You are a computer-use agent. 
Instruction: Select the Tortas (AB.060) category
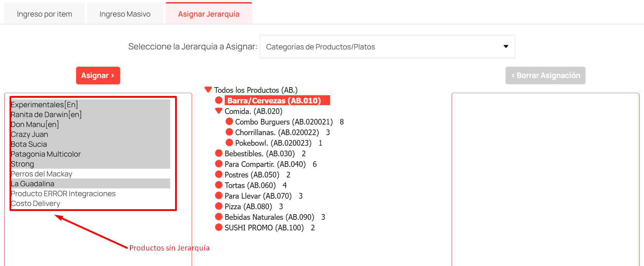pos(250,185)
